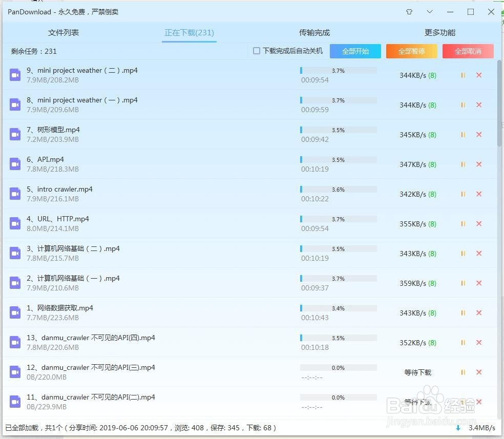Expand the title bar dropdown menu arrow

(x=430, y=12)
